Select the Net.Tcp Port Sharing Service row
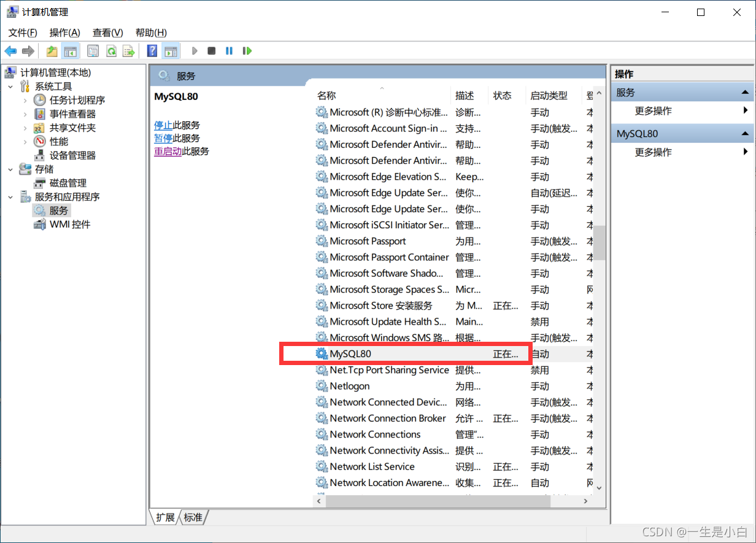The width and height of the screenshot is (756, 543). point(453,370)
